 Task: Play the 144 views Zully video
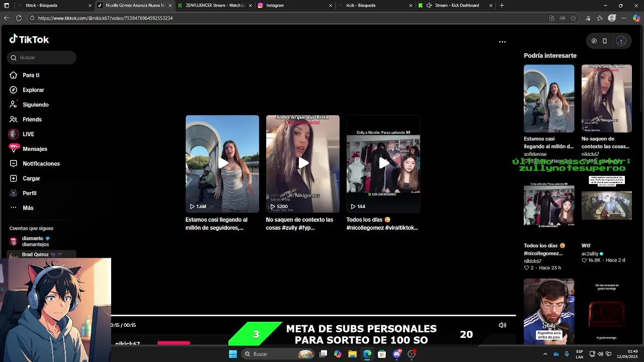(x=383, y=163)
